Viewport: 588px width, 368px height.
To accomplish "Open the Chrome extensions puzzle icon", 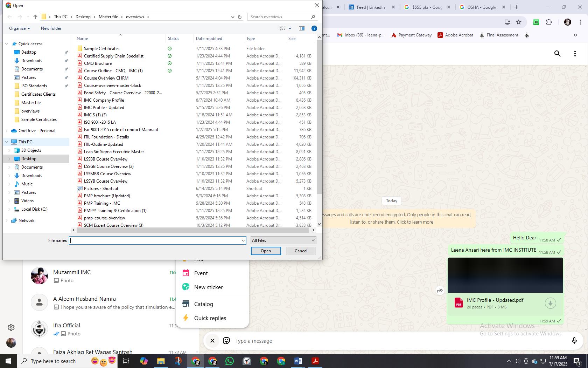I will point(549,22).
